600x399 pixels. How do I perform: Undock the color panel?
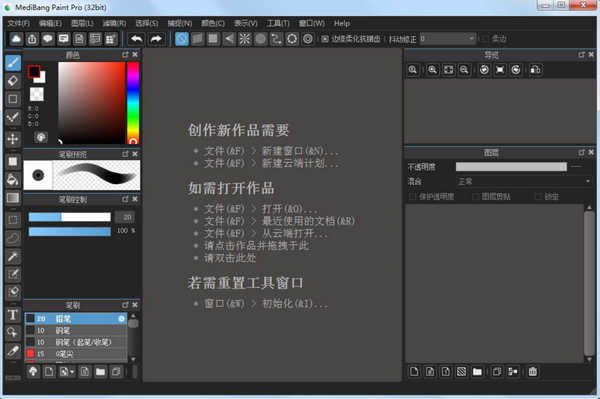(125, 55)
